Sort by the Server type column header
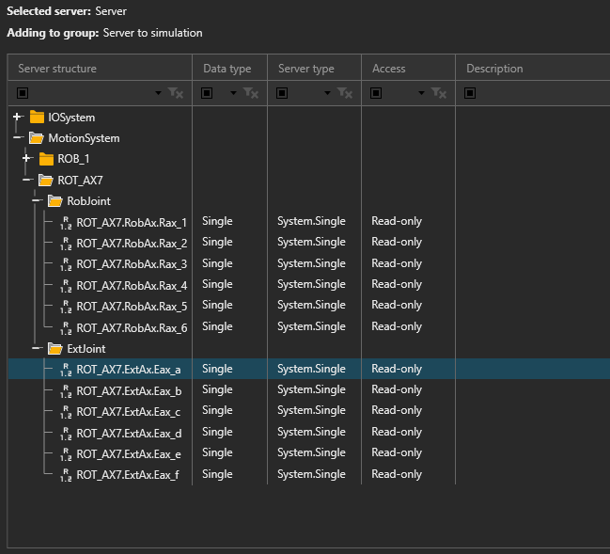610x554 pixels. tap(306, 68)
